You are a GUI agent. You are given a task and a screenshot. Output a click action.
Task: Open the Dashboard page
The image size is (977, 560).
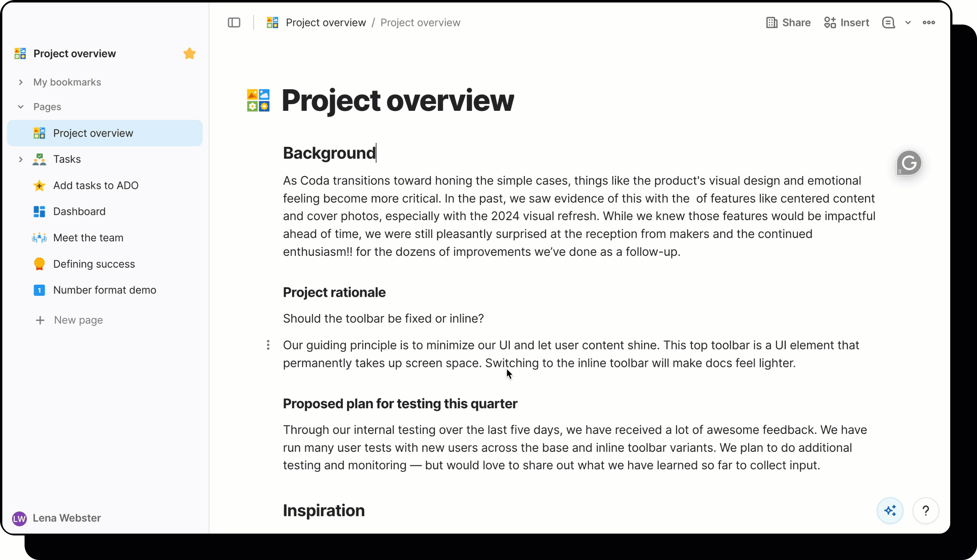[x=79, y=212]
